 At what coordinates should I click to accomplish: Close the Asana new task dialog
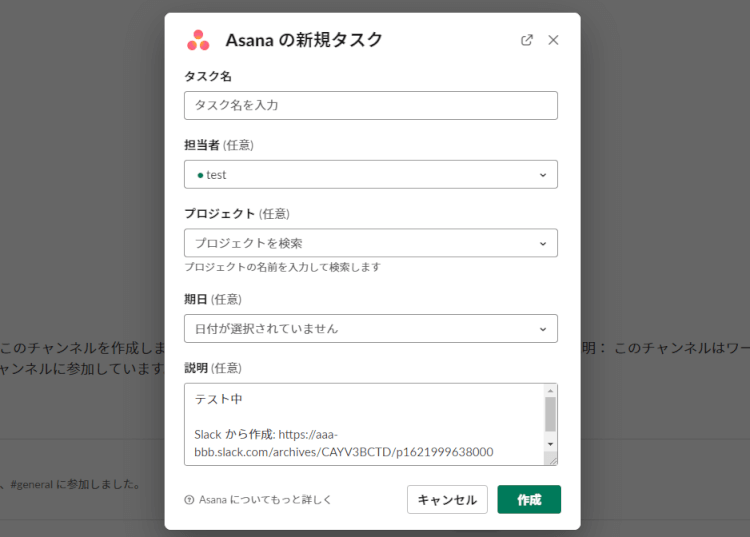[553, 40]
